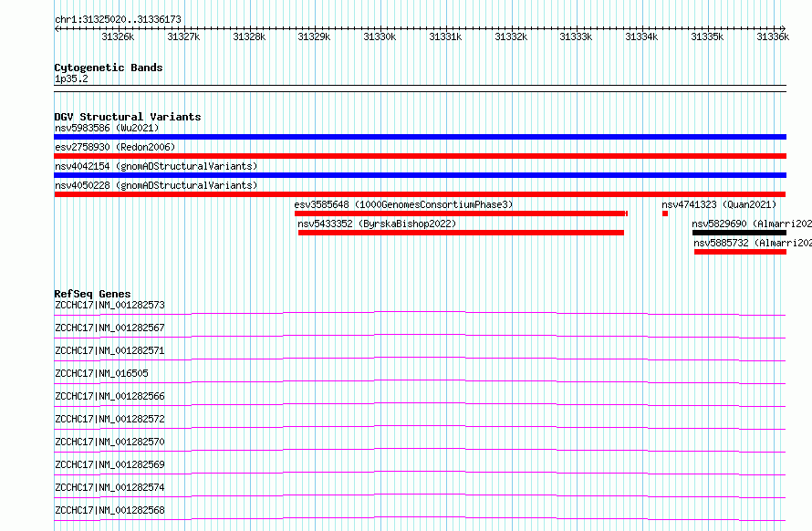Click the Cytogenetic Bands track title

[109, 68]
